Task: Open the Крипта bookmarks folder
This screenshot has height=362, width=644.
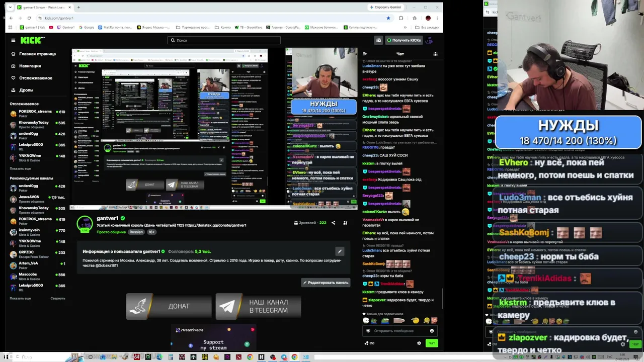Action: coord(223,27)
